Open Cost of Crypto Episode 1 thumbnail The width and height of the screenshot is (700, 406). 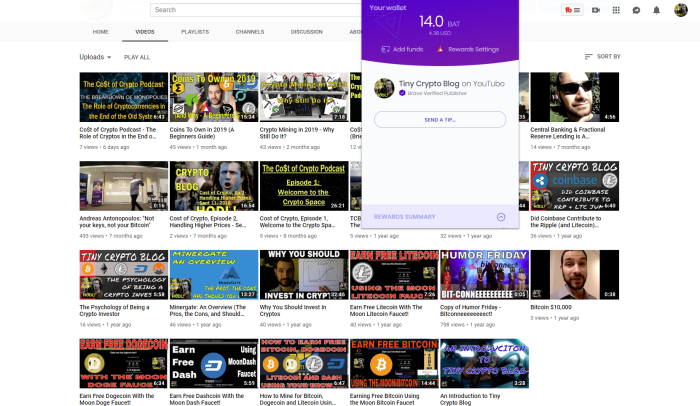coord(304,186)
